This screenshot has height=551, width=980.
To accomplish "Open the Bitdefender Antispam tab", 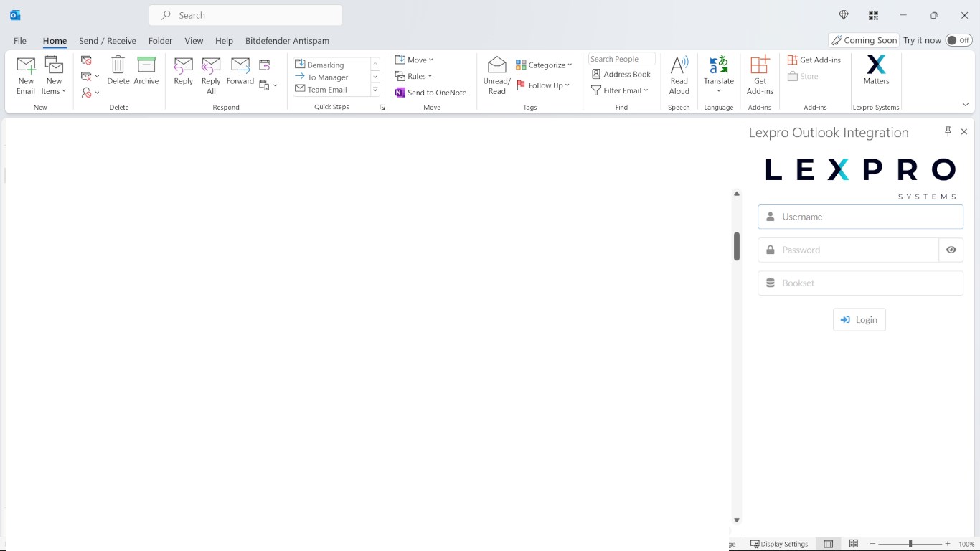I will click(287, 41).
